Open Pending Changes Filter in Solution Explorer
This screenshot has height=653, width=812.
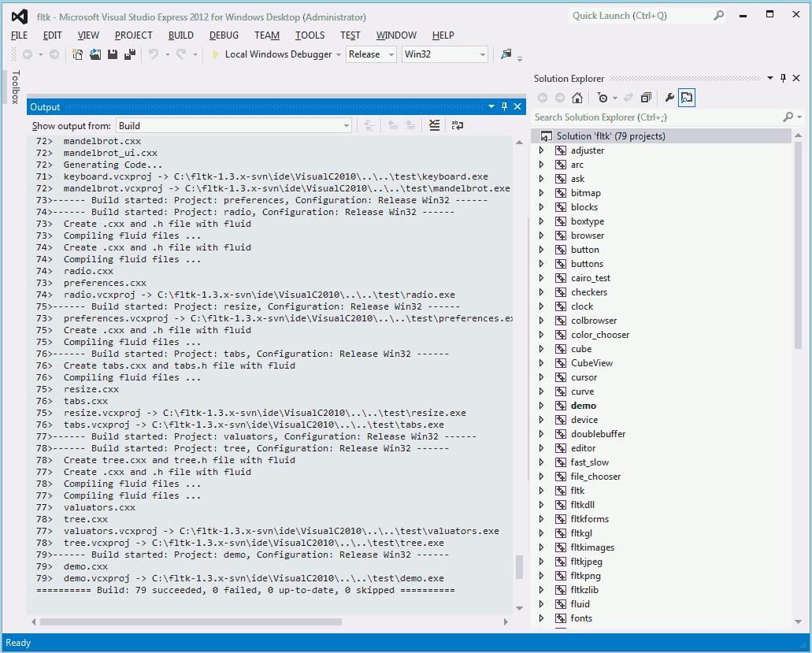tap(603, 98)
